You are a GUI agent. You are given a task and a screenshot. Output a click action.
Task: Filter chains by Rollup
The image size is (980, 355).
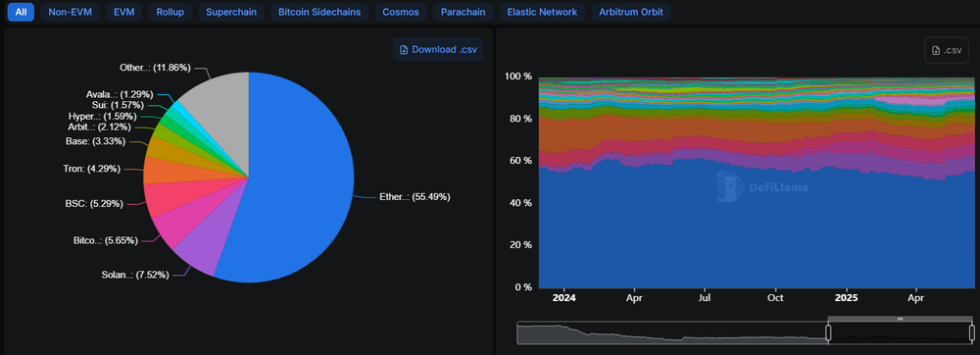[171, 12]
